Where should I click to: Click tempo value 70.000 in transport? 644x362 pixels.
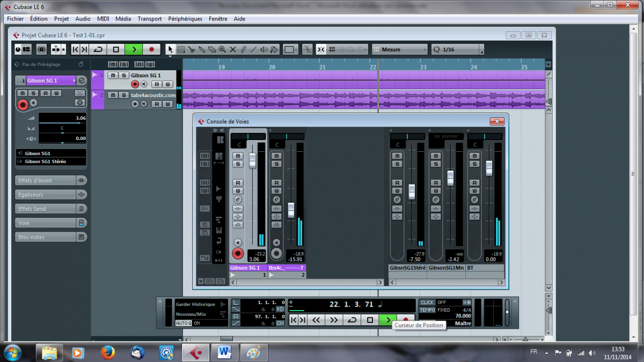pyautogui.click(x=463, y=316)
